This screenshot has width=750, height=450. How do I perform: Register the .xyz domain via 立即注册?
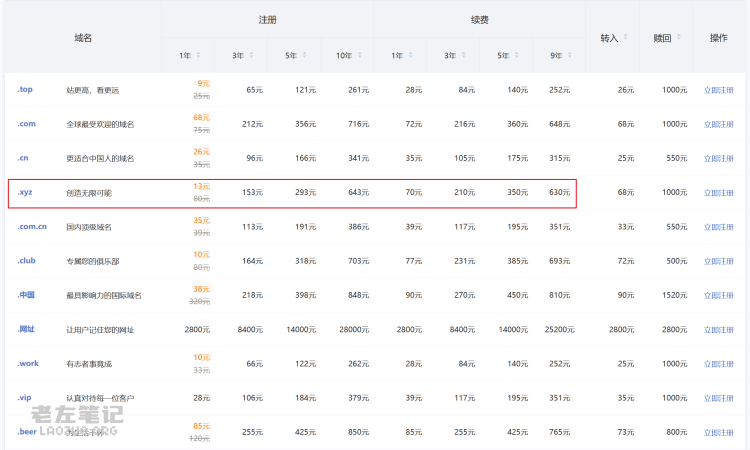coord(718,192)
